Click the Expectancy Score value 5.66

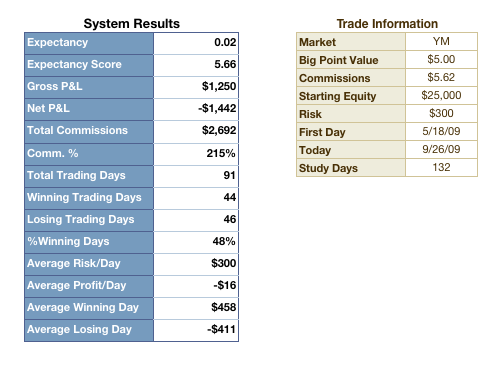coord(196,65)
